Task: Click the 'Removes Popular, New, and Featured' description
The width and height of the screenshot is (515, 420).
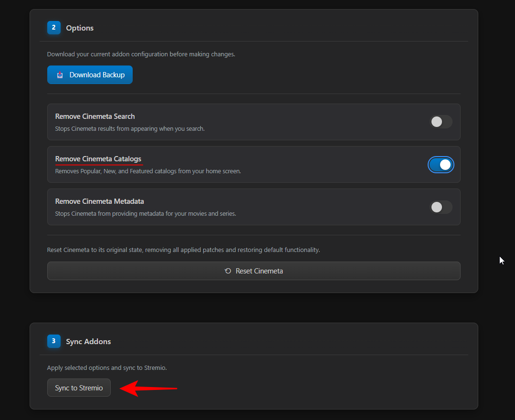Action: pos(148,171)
